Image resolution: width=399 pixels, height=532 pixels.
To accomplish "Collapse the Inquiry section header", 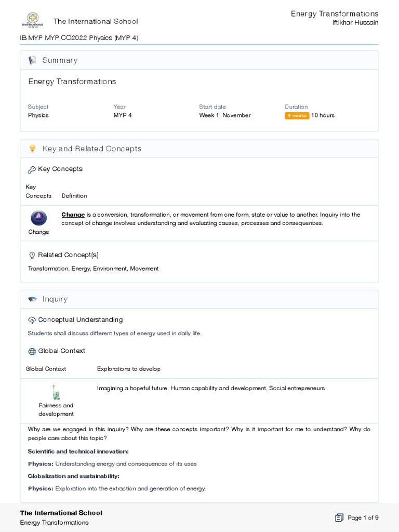I will (x=55, y=299).
